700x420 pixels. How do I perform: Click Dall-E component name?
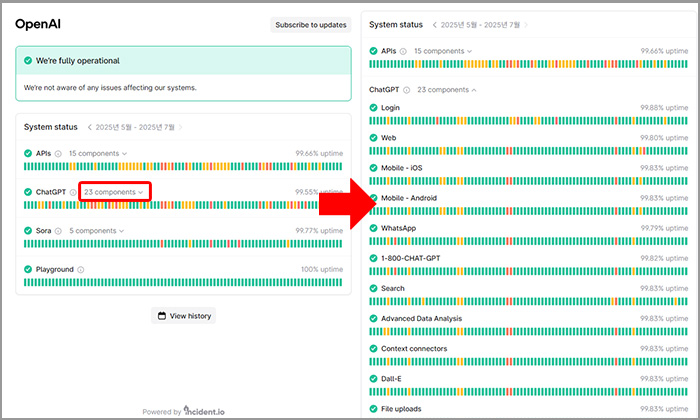click(x=391, y=378)
